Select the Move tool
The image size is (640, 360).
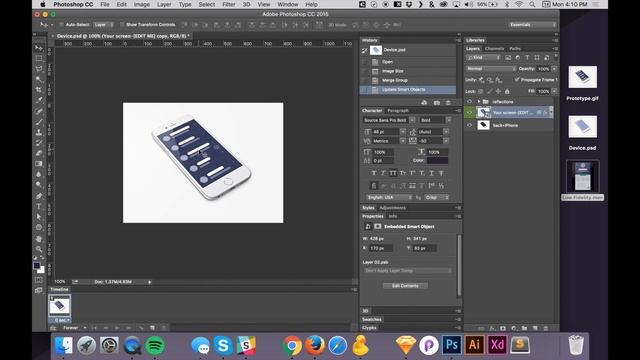(39, 48)
